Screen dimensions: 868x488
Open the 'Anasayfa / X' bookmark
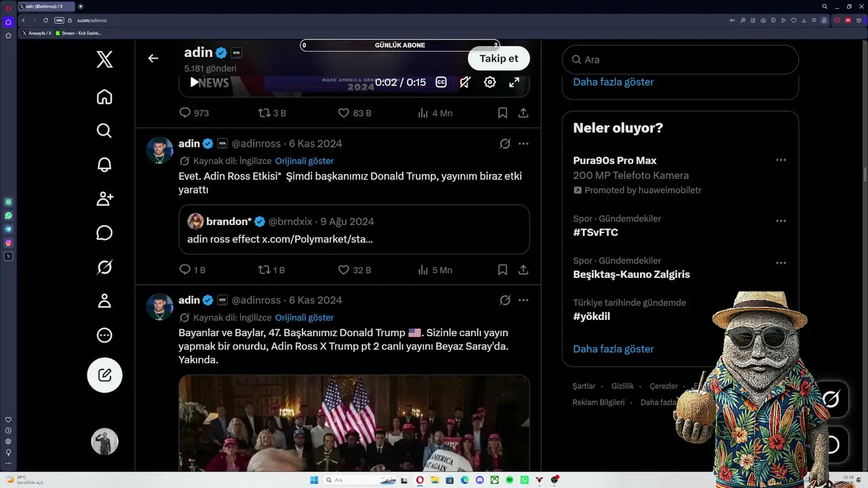coord(37,33)
